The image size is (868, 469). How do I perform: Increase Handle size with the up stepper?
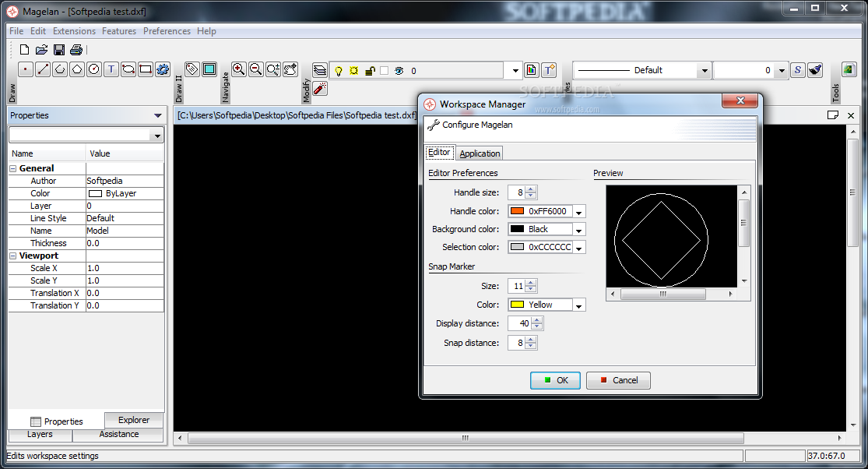(531, 189)
